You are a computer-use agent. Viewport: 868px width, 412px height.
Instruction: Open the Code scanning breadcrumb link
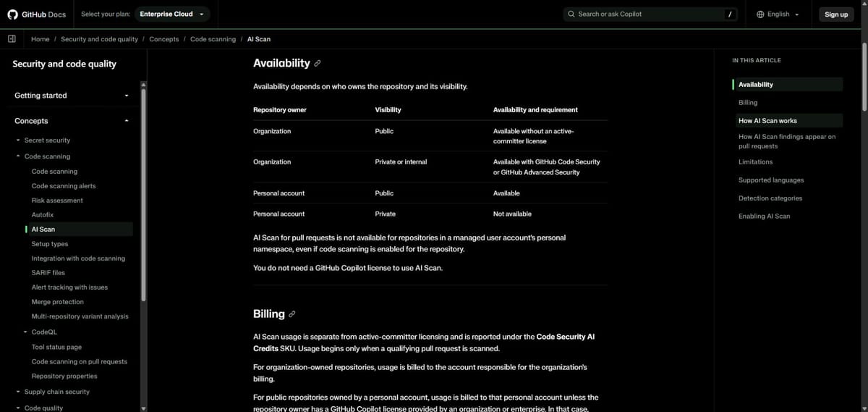coord(213,39)
